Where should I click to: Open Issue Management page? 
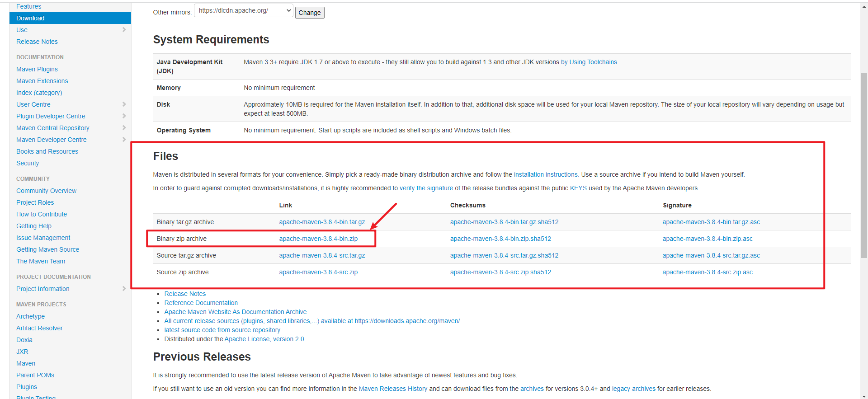43,238
